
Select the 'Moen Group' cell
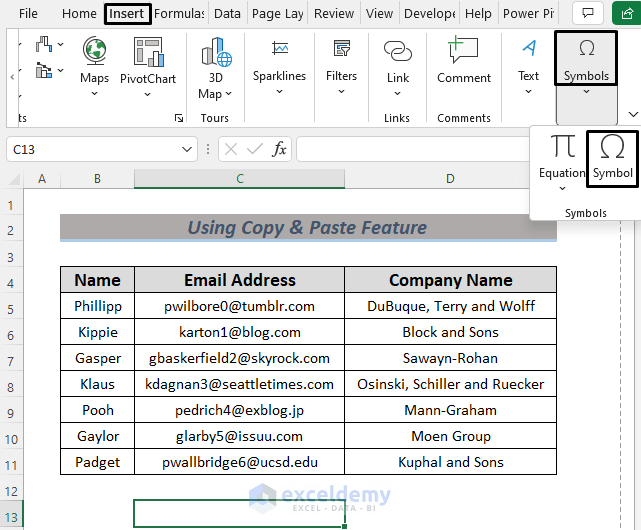(450, 436)
